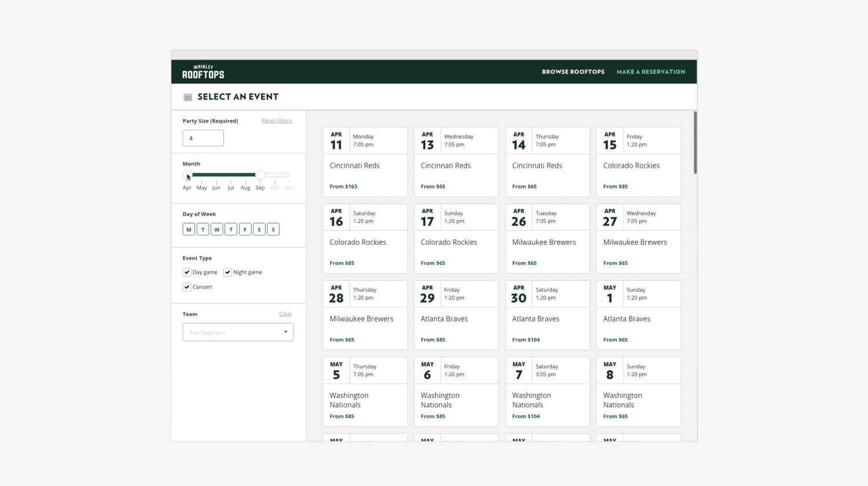This screenshot has height=486, width=868.
Task: Select the May 6 Washington Nationals event
Action: tap(456, 392)
